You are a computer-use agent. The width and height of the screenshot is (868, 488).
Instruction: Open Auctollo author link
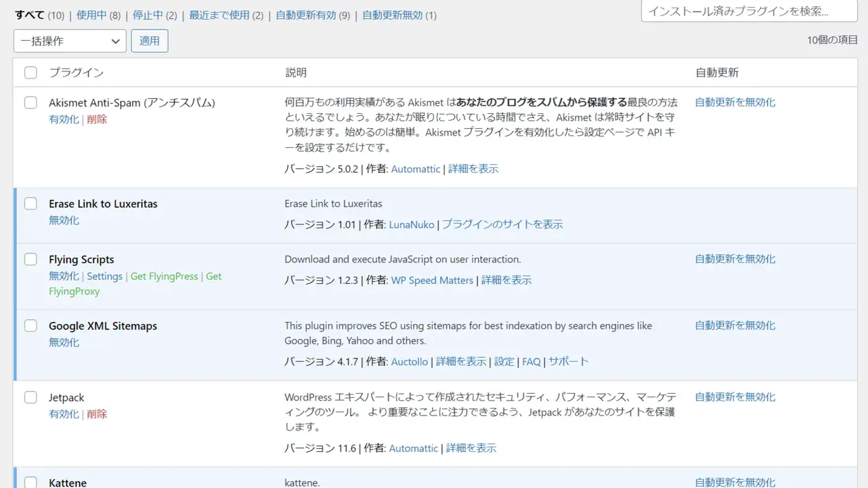click(x=410, y=362)
